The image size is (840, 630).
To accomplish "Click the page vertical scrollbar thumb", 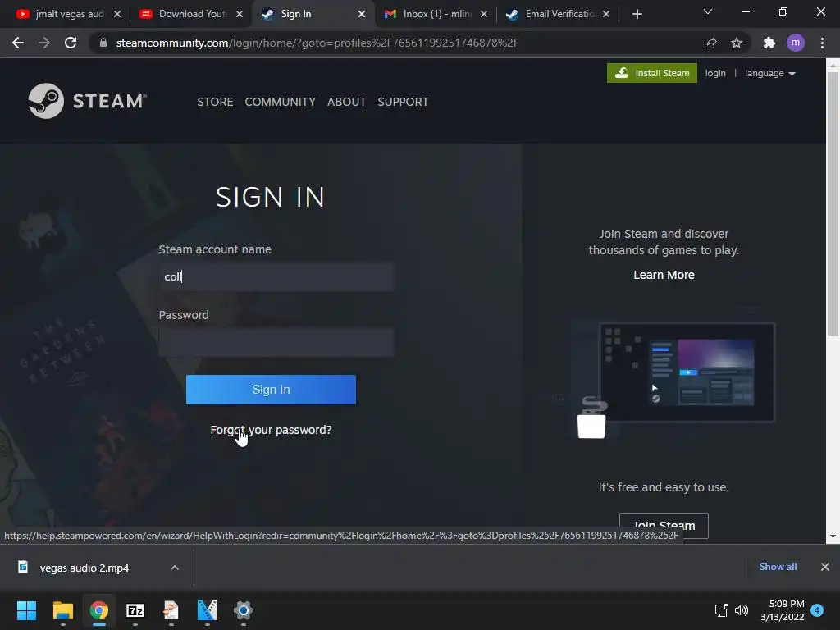I will pyautogui.click(x=833, y=203).
